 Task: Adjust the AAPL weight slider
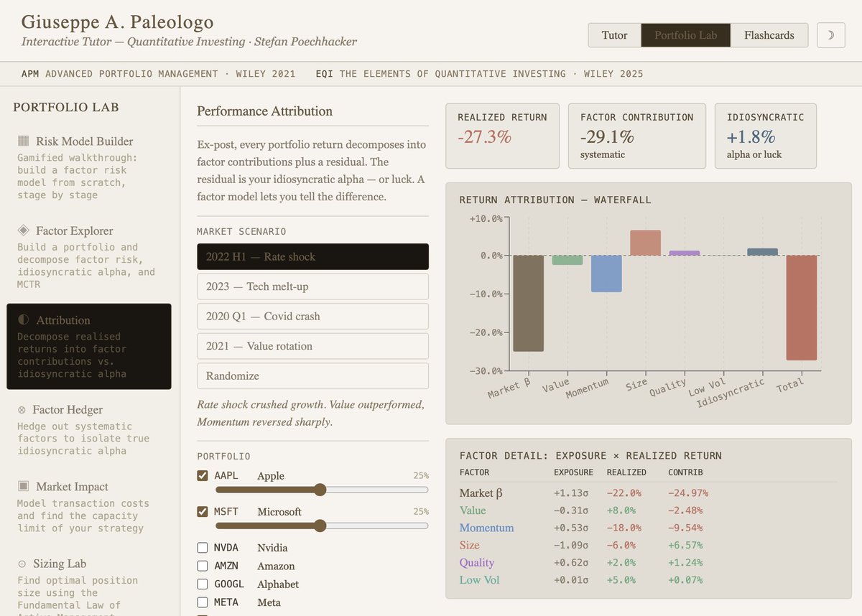pyautogui.click(x=320, y=490)
